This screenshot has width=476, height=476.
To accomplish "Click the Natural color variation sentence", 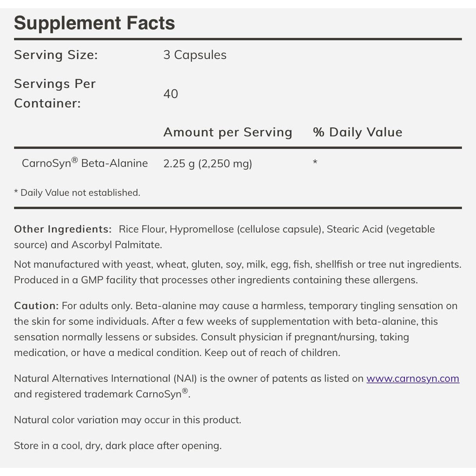I will click(127, 420).
